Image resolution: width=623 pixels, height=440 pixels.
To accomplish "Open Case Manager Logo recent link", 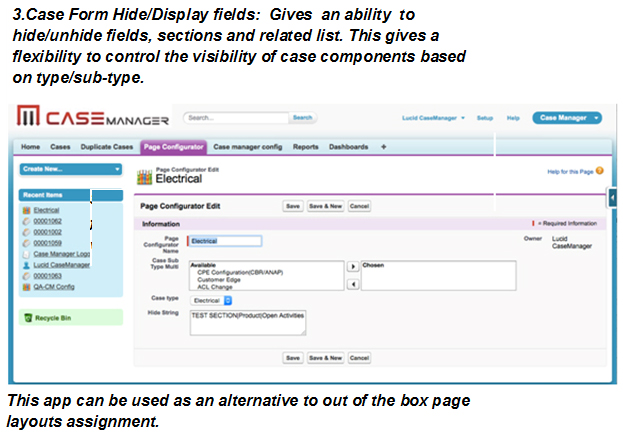I will pos(62,254).
